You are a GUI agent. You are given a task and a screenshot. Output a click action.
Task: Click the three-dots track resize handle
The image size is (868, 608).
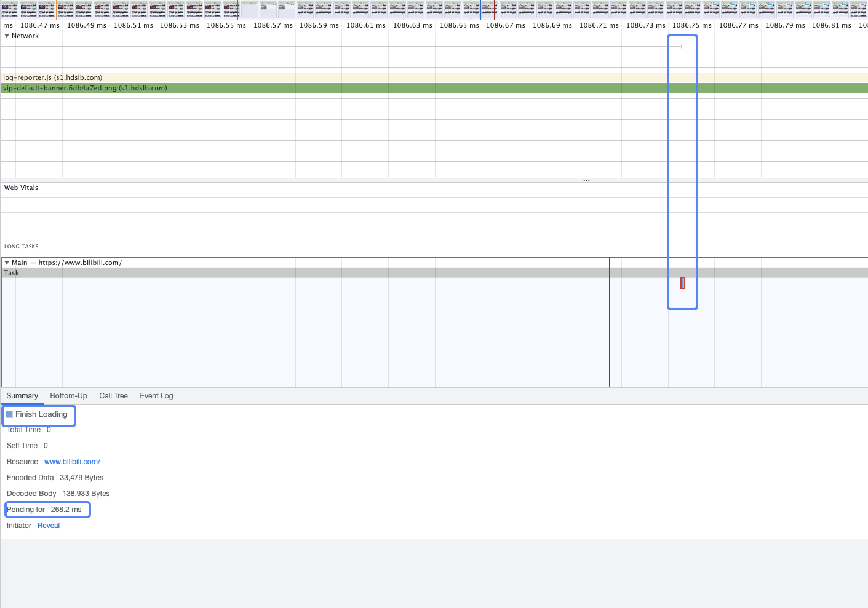(x=586, y=180)
